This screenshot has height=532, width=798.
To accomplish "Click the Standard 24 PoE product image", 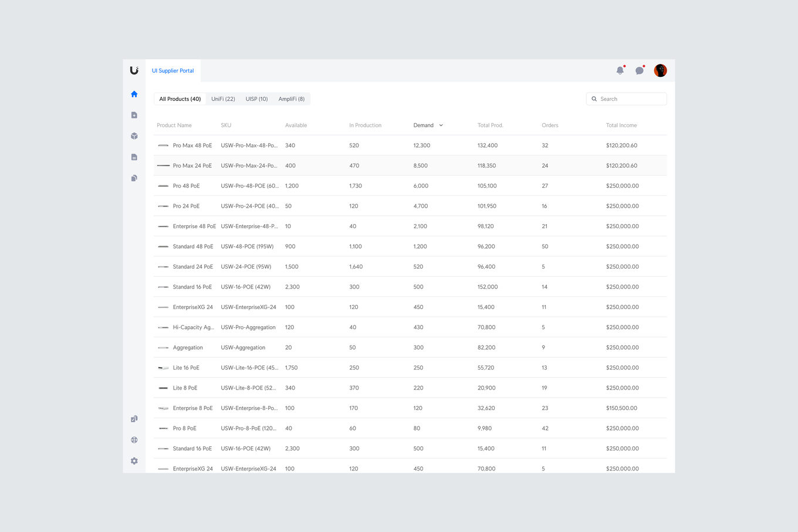I will point(163,267).
